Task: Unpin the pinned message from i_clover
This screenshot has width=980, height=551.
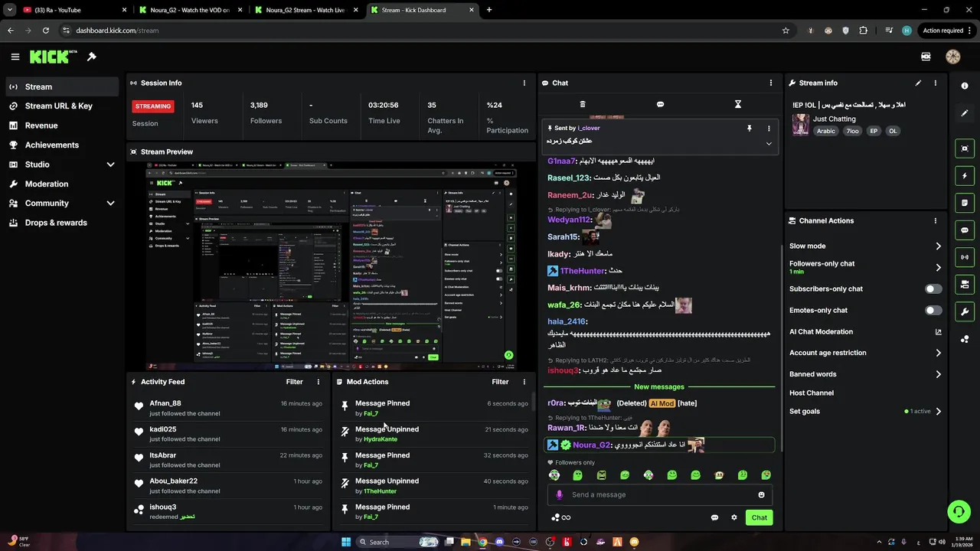Action: click(750, 129)
